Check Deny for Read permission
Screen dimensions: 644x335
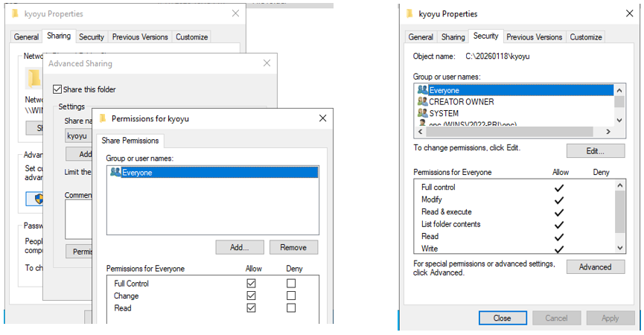click(x=291, y=307)
